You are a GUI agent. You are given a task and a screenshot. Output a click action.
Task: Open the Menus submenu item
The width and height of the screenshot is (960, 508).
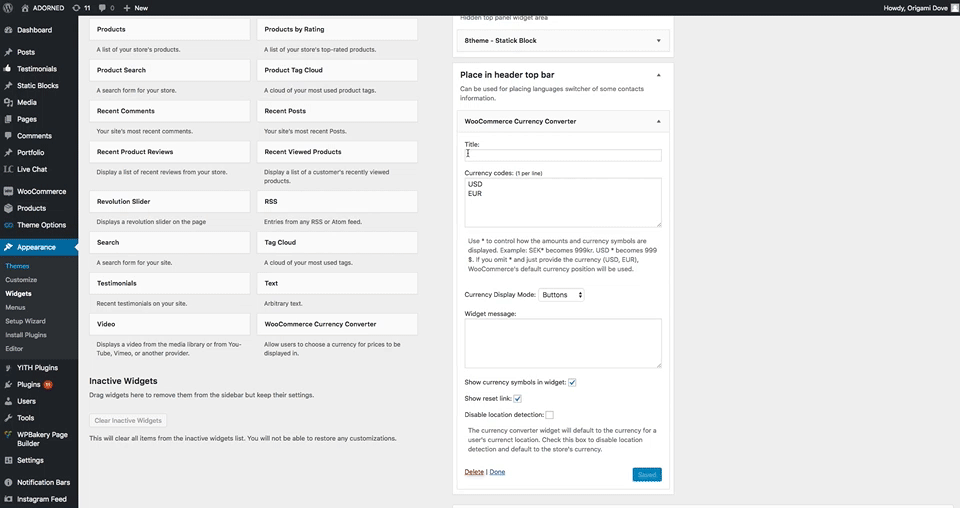[15, 307]
